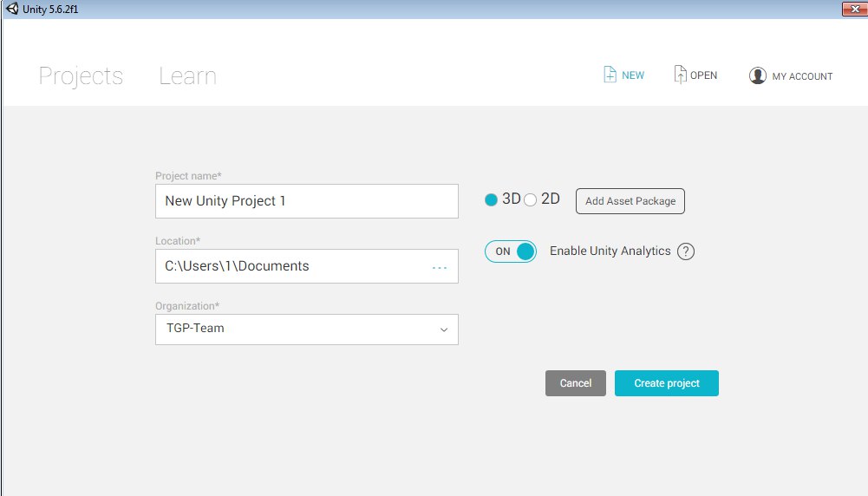The image size is (868, 496).
Task: Toggle the Unity Analytics ON switch
Action: click(x=511, y=251)
